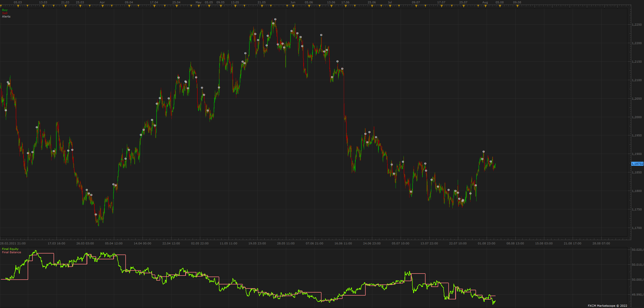Click the yellow marker under 09.07
The image size is (644, 308).
pos(416,6)
